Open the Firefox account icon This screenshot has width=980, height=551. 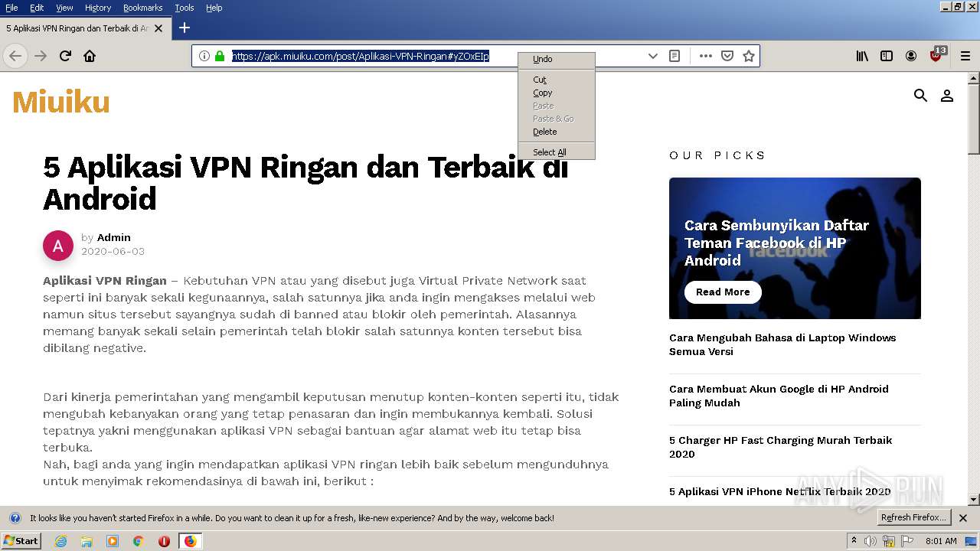click(x=911, y=56)
